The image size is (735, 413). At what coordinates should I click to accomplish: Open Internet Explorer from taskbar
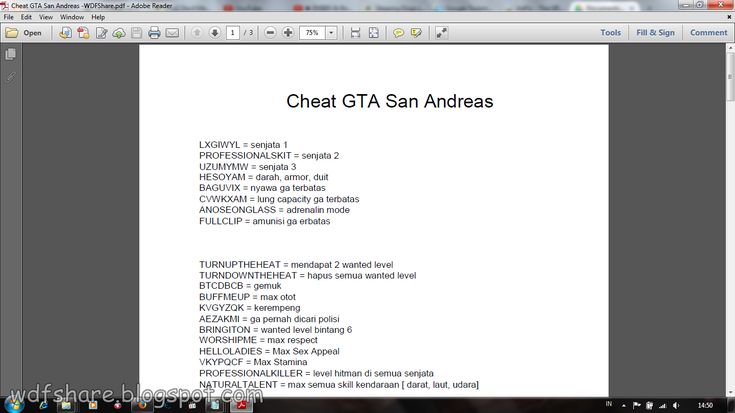click(x=43, y=405)
